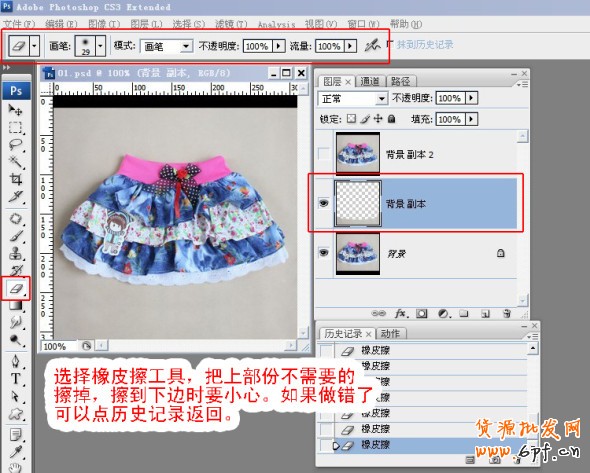This screenshot has height=473, width=590.
Task: Show the 背景 副本 2 layer
Action: coord(324,154)
